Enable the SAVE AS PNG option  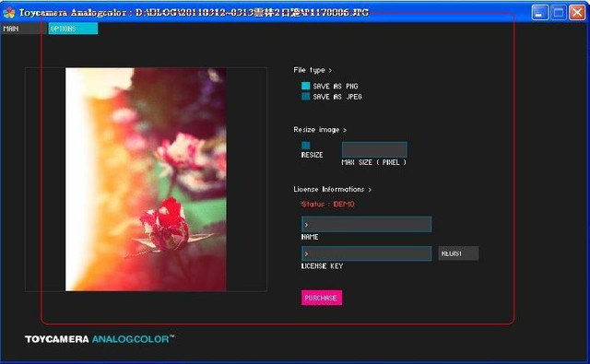[x=305, y=86]
